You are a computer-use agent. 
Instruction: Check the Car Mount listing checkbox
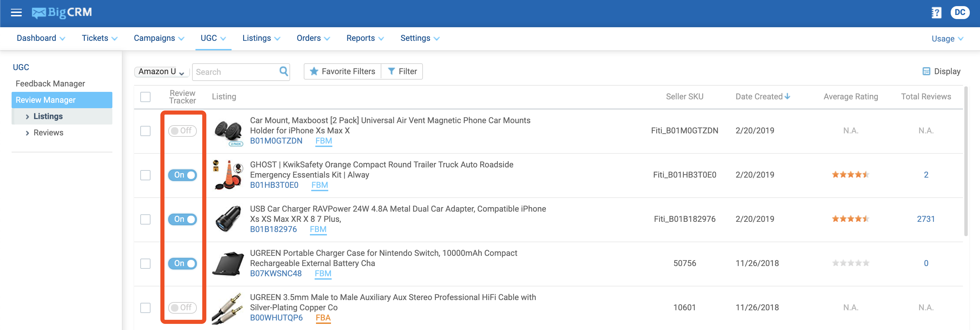click(145, 131)
